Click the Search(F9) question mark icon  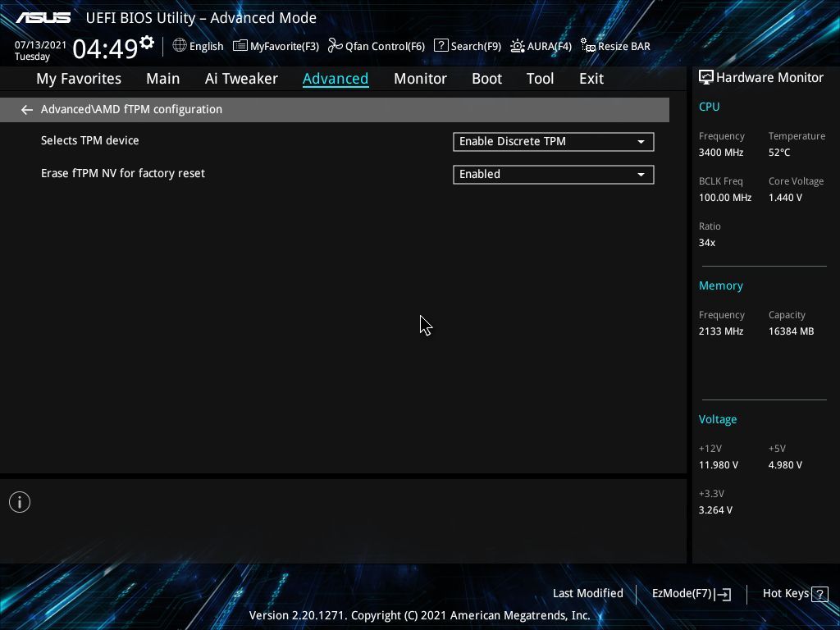pyautogui.click(x=441, y=46)
